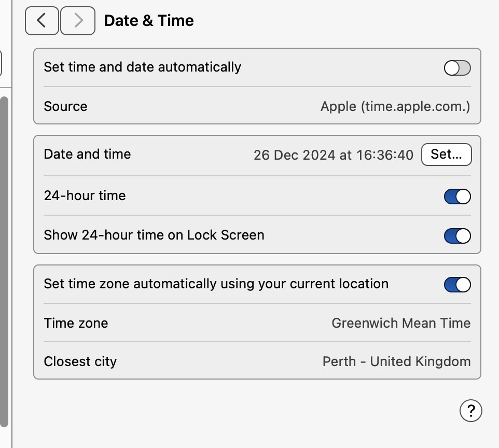
Task: Click the sidebar vertical scrollbar
Action: [5, 259]
